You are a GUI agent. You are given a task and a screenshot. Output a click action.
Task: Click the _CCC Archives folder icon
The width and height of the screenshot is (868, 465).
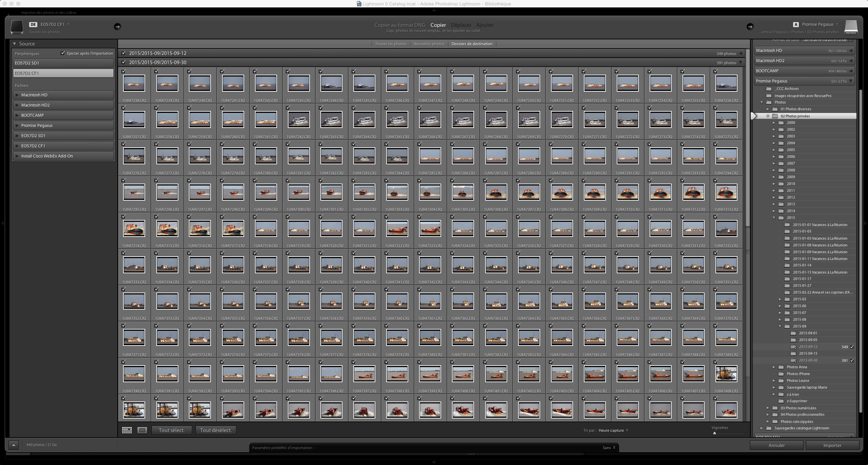coord(769,89)
